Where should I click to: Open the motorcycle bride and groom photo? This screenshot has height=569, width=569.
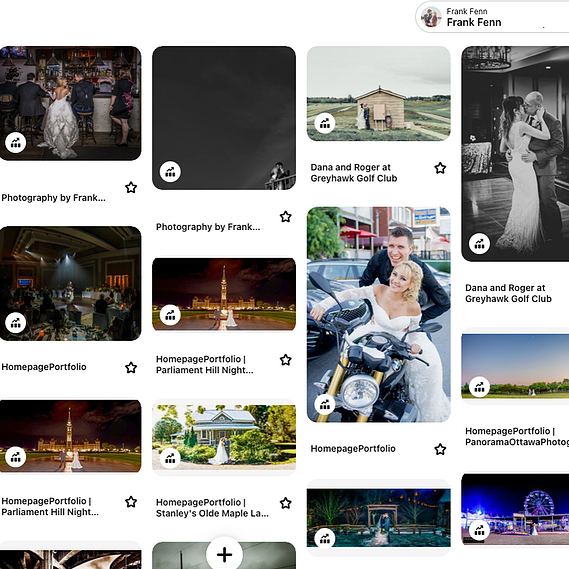tap(378, 315)
